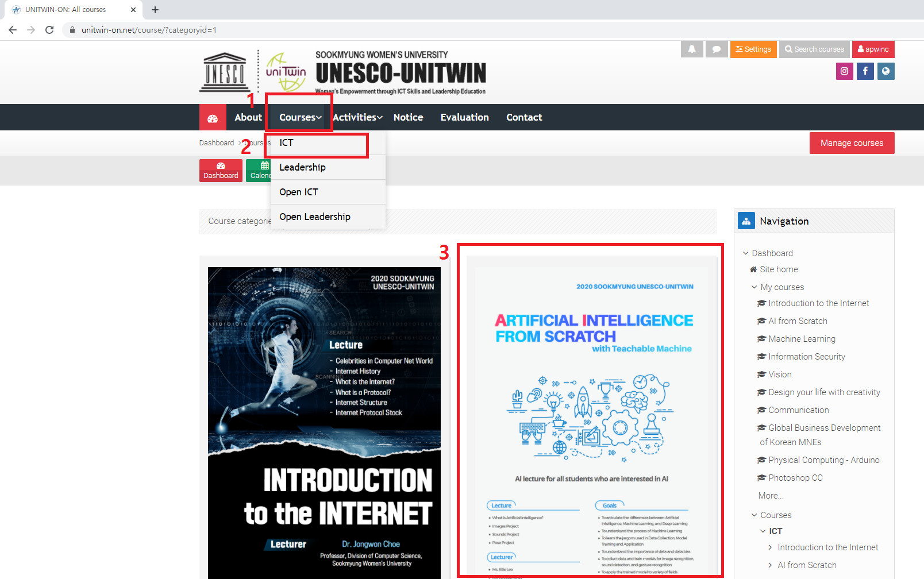Open Design your life with creativity course
The height and width of the screenshot is (579, 924).
tap(824, 392)
